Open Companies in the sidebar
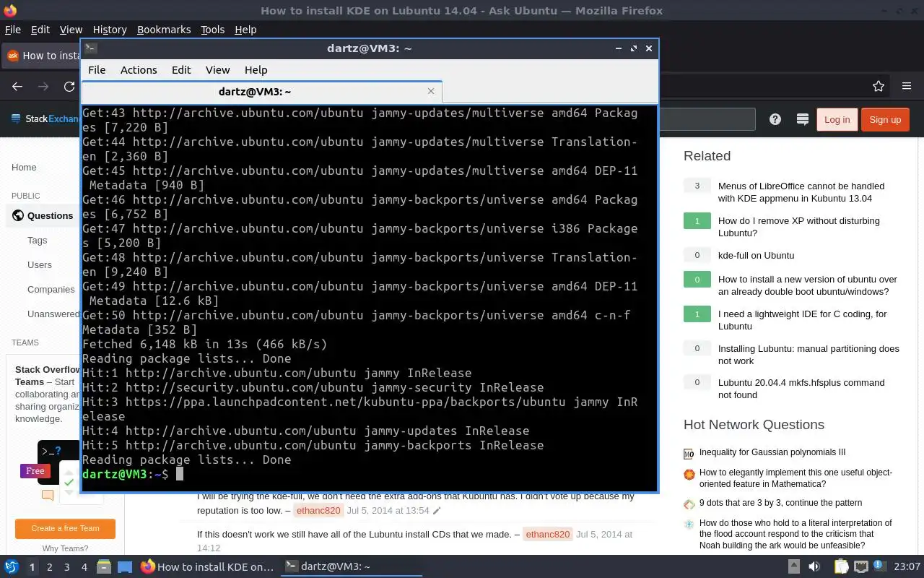The width and height of the screenshot is (924, 578). 51,289
